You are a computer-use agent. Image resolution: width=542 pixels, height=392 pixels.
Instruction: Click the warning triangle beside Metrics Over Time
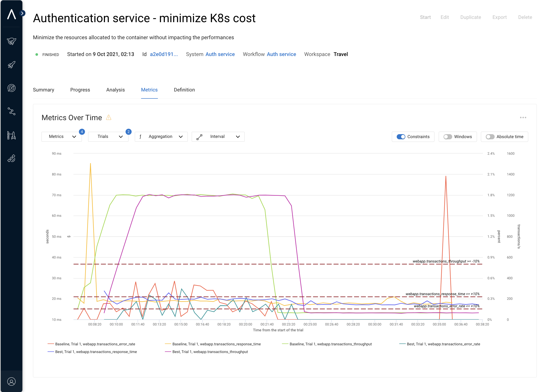[x=108, y=118]
